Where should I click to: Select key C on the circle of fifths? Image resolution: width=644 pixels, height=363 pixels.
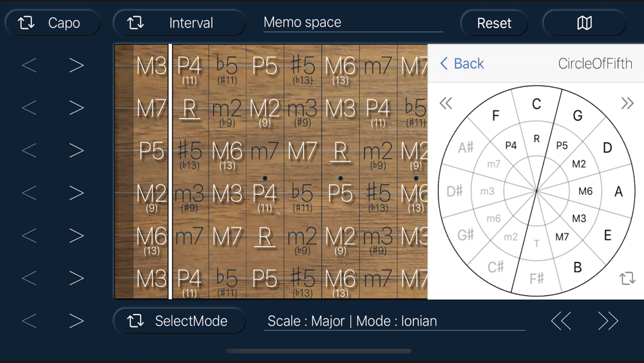(536, 104)
